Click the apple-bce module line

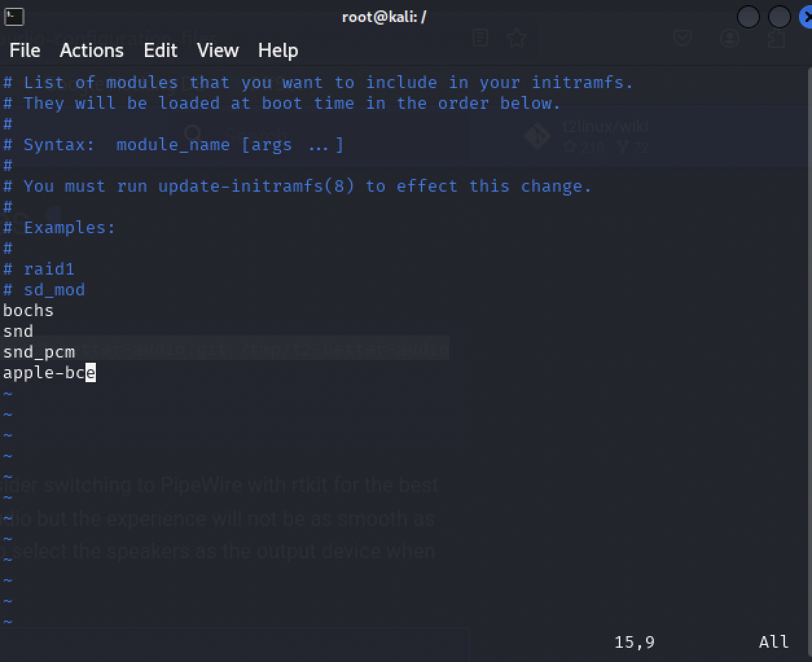click(49, 373)
